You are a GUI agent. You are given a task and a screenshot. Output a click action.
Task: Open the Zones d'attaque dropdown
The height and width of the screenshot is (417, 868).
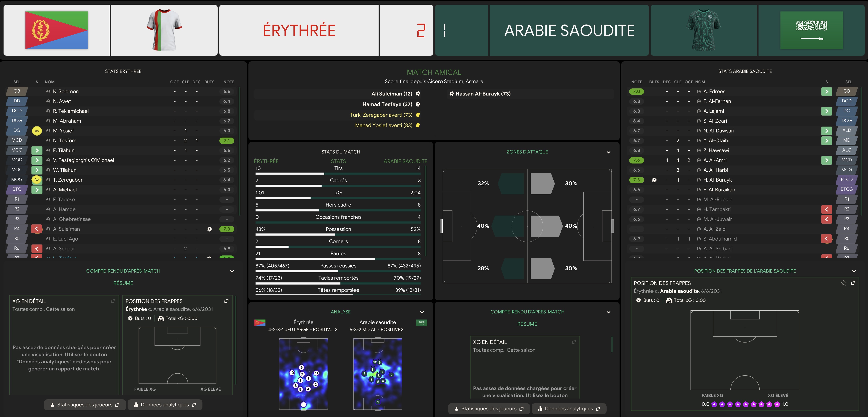tap(608, 152)
